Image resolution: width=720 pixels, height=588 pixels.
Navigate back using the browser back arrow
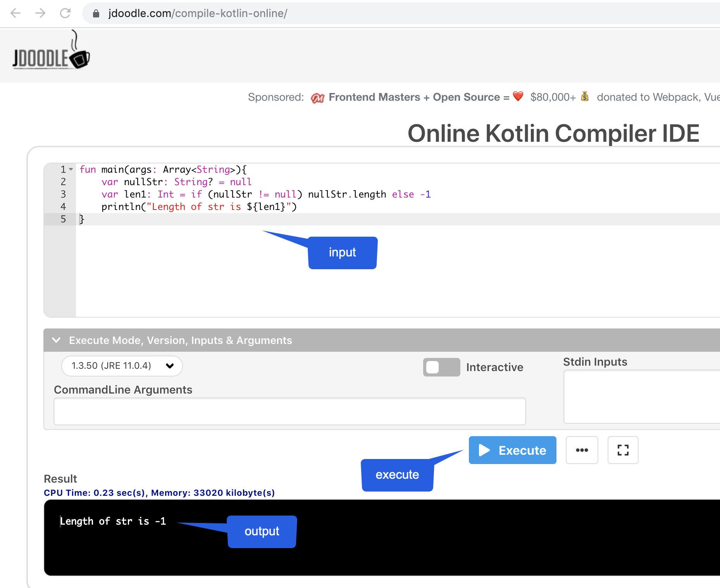(x=15, y=13)
